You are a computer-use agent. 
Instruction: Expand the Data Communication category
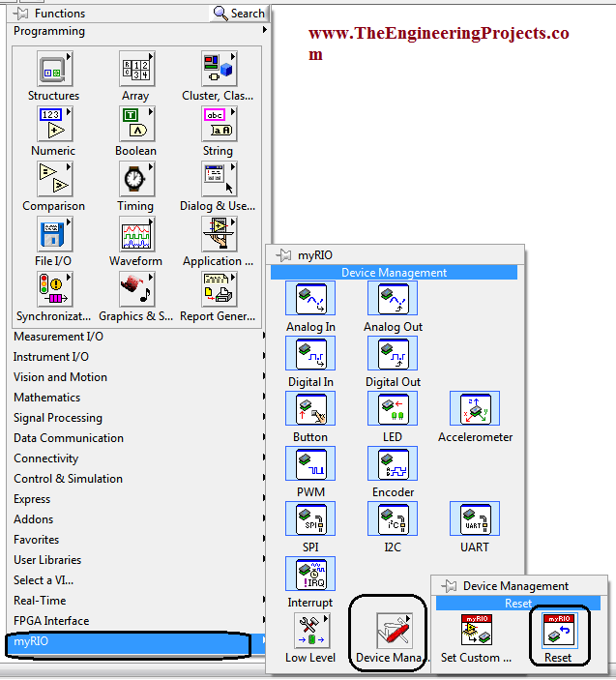(x=138, y=438)
